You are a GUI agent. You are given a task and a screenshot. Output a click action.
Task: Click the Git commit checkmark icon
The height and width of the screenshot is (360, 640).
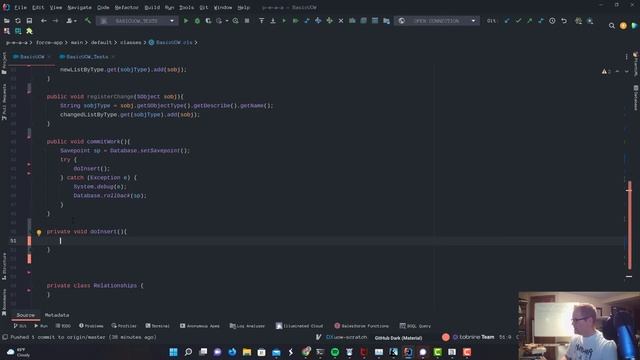pyautogui.click(x=518, y=20)
